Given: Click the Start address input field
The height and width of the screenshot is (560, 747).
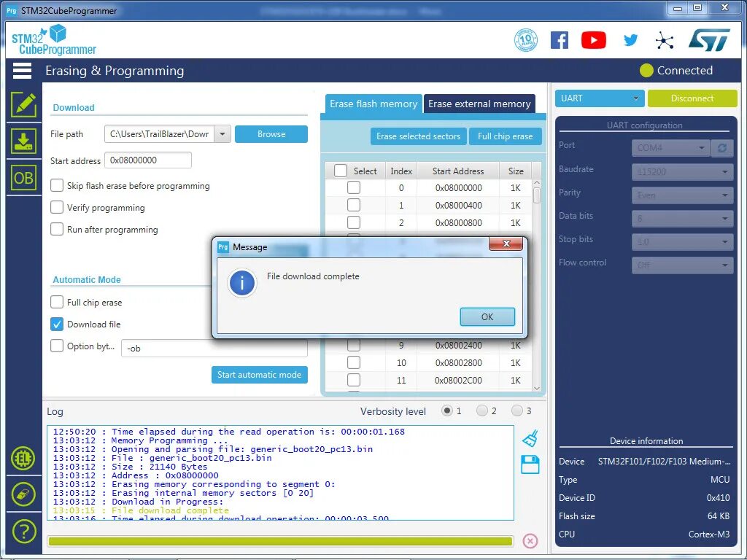Looking at the screenshot, I should click(147, 160).
